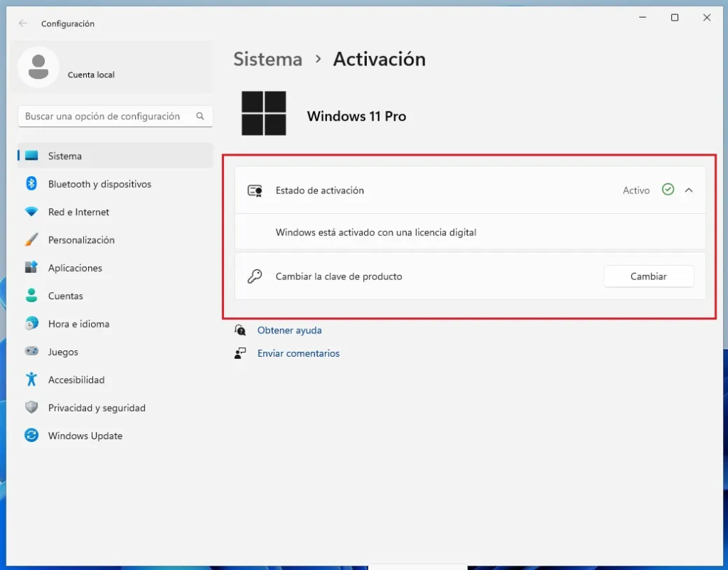Click the Windows 11 Pro edition title
The width and height of the screenshot is (728, 570).
(357, 116)
